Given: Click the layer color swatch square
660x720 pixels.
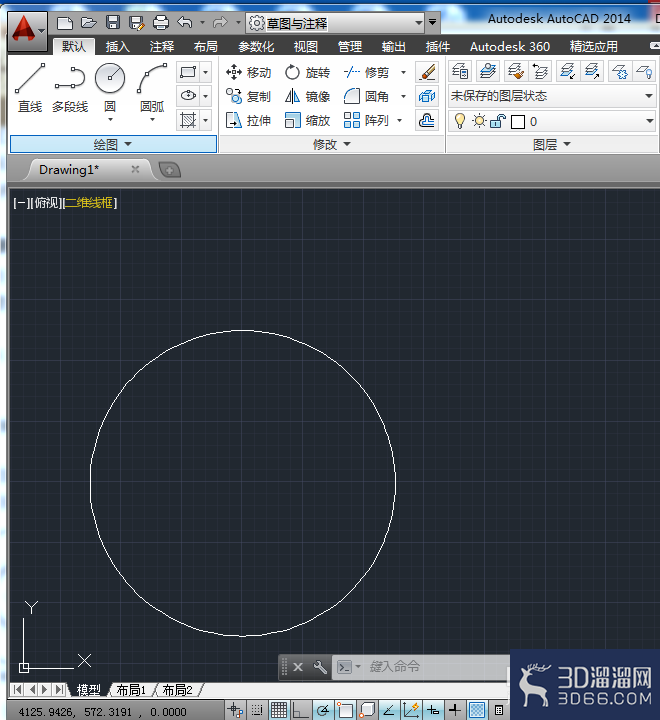Looking at the screenshot, I should 518,122.
